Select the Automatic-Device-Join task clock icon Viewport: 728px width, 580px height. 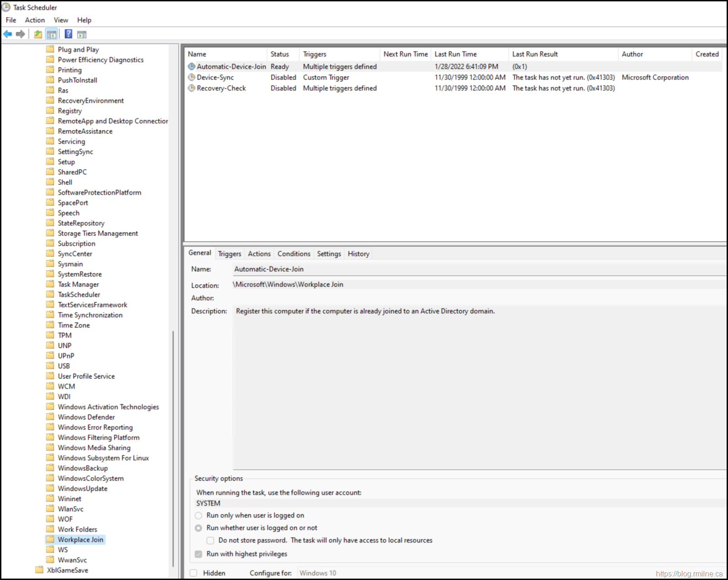click(192, 67)
